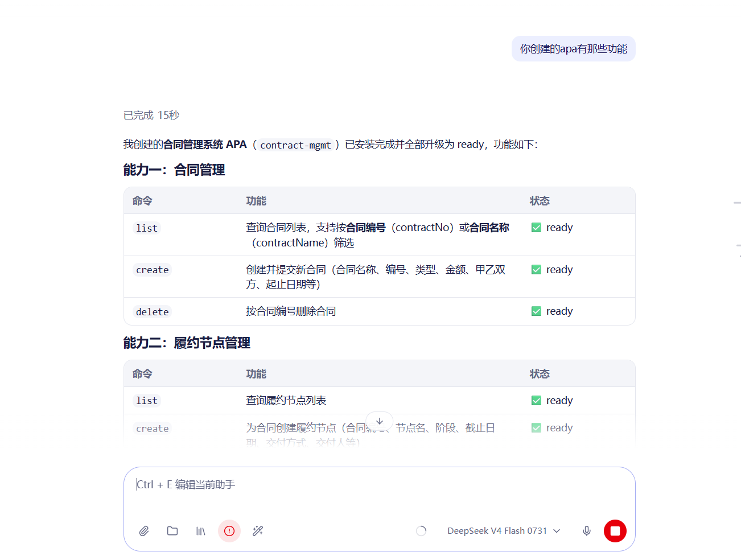The height and width of the screenshot is (560, 741).
Task: Open DeepSeek V4 Flash 0731 model dropdown
Action: [504, 531]
